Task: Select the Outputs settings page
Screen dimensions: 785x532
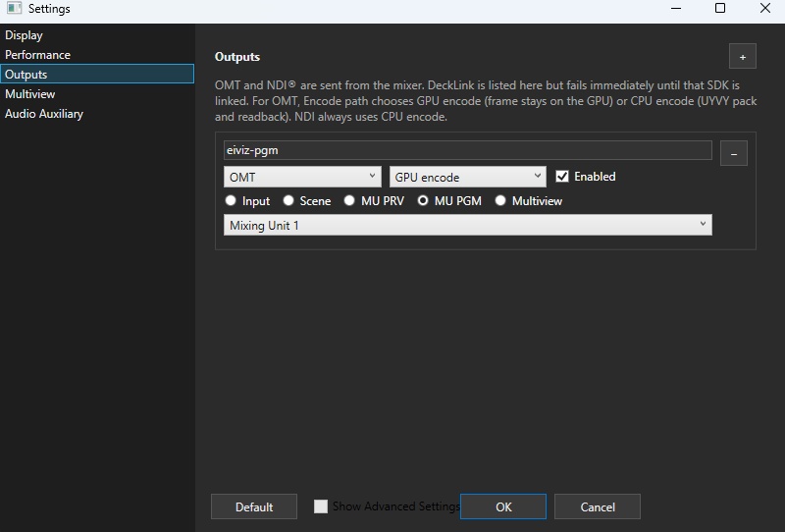Action: (97, 75)
